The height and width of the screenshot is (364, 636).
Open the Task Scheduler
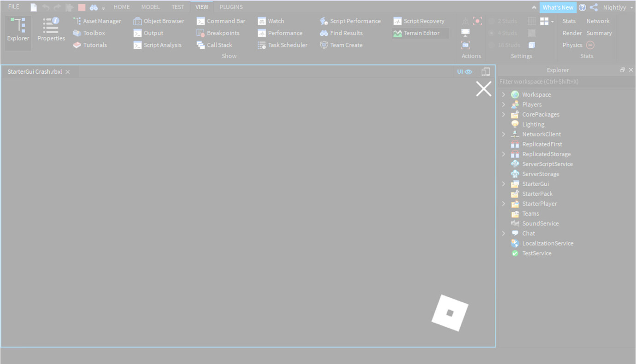[283, 45]
